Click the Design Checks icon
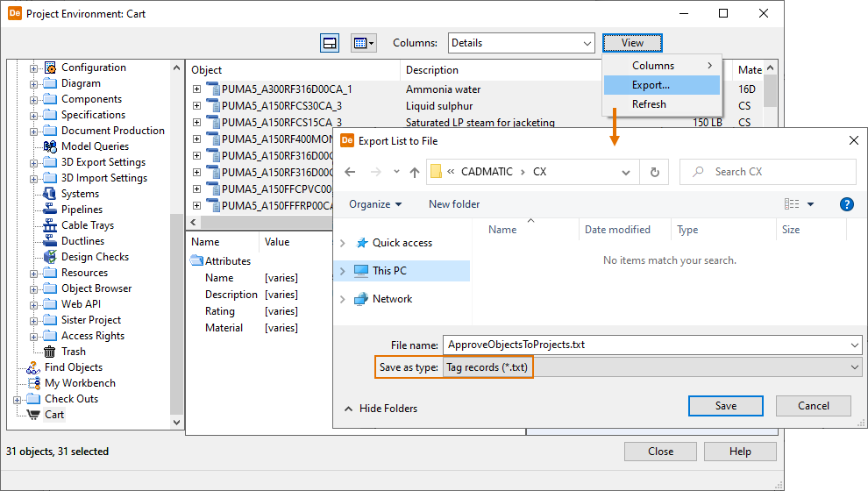This screenshot has height=491, width=868. [x=50, y=257]
